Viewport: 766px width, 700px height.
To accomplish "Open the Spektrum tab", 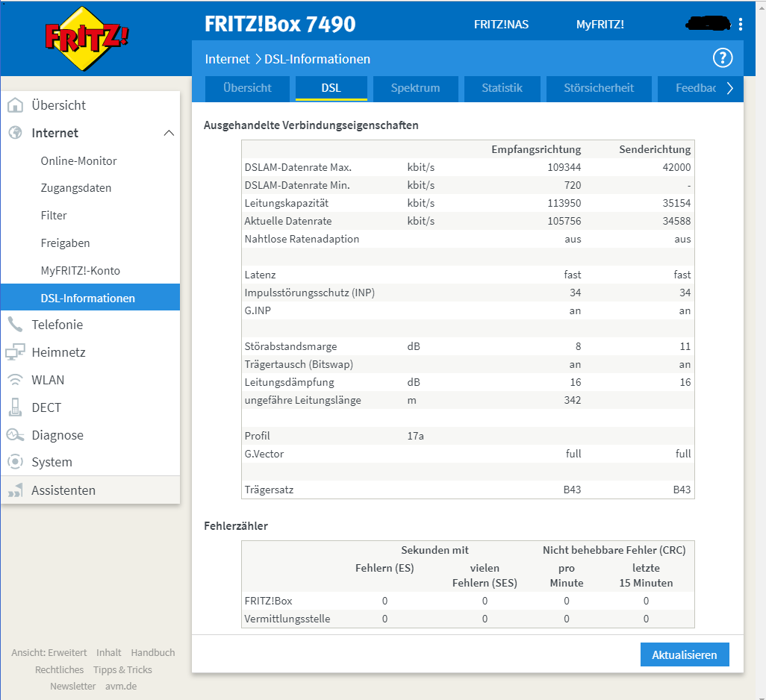I will [415, 88].
